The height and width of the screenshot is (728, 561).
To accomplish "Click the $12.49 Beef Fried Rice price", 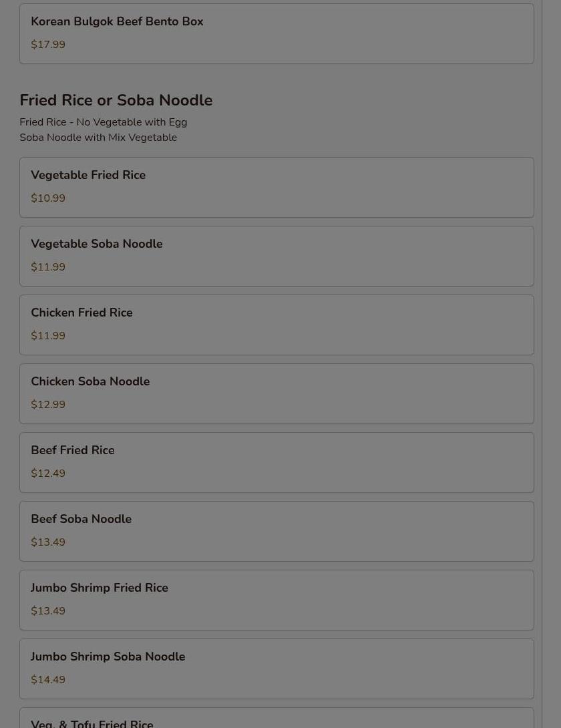I will (48, 474).
